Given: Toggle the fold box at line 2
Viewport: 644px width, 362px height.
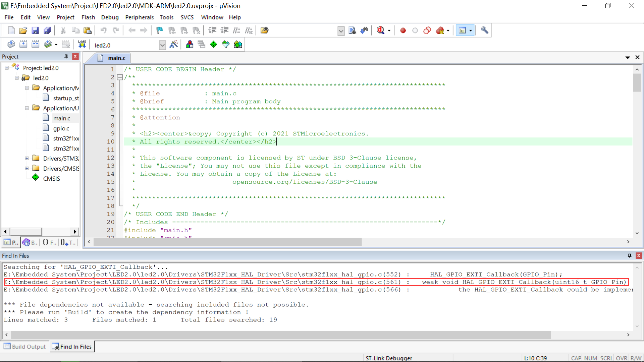Looking at the screenshot, I should coord(120,77).
